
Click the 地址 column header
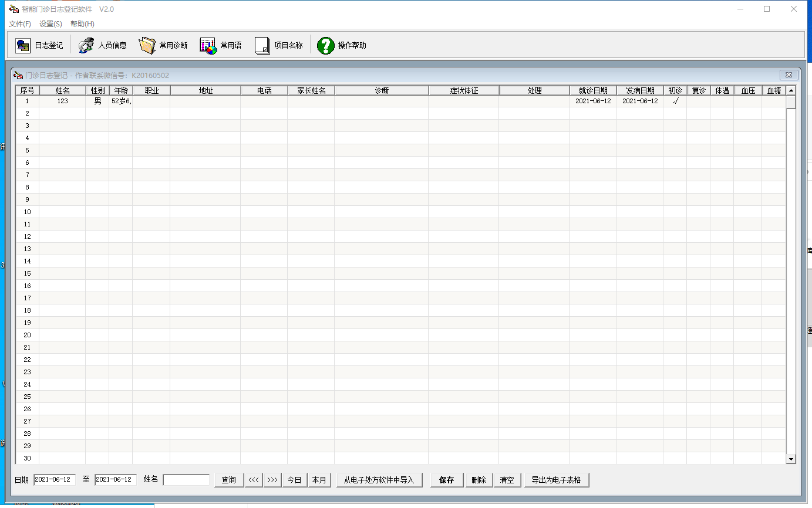click(x=205, y=90)
